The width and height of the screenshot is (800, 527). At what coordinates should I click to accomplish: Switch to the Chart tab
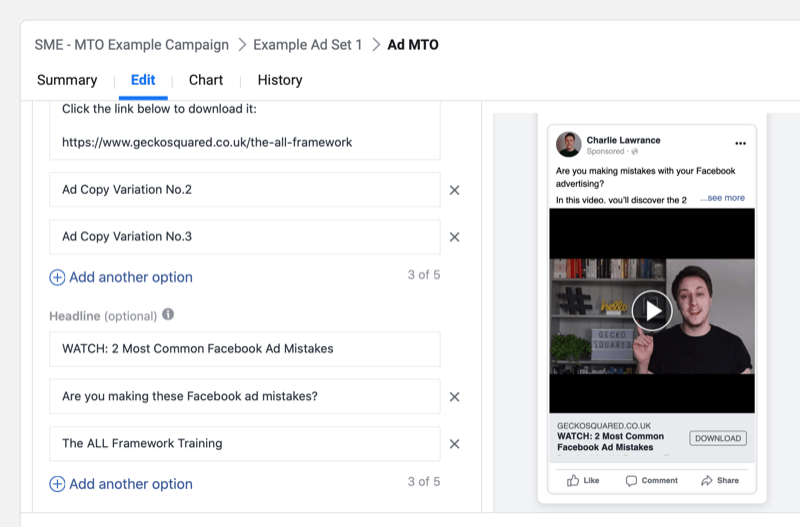tap(206, 80)
